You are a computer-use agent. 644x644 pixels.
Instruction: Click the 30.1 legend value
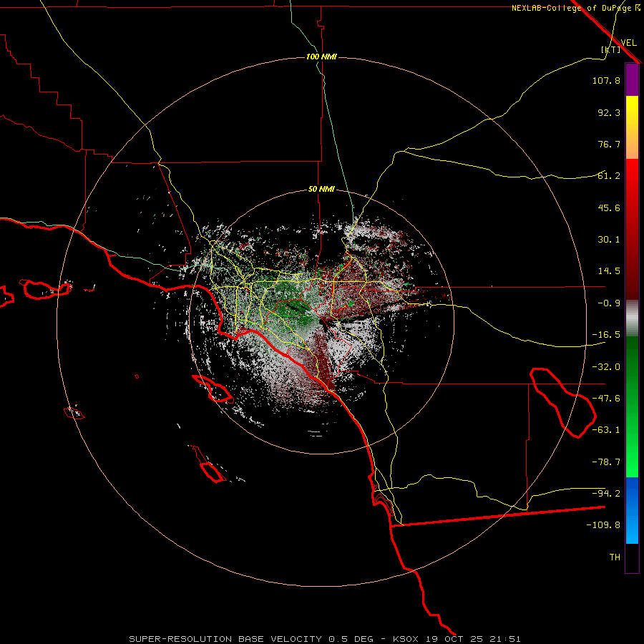[x=609, y=240]
